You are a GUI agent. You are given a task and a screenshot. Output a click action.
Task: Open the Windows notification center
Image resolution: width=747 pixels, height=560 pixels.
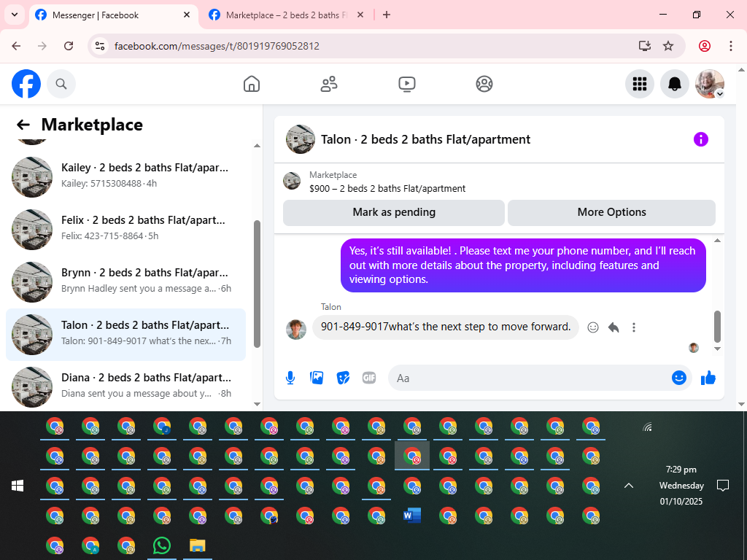coord(723,486)
